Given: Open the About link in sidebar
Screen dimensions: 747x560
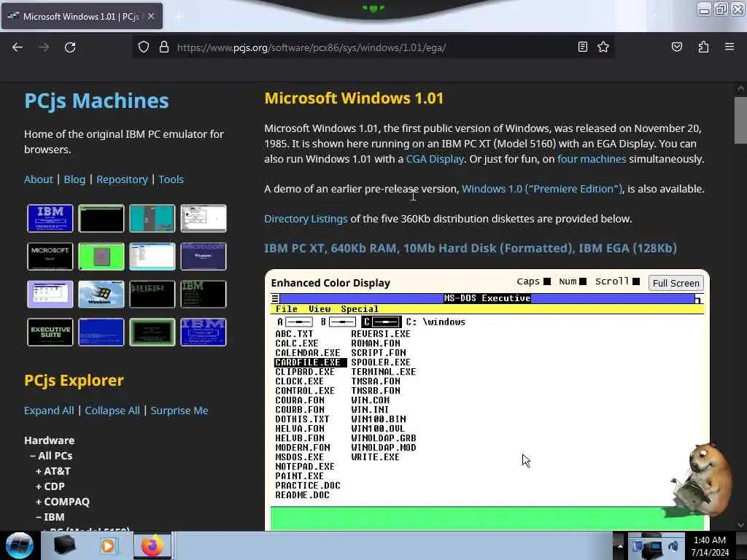Looking at the screenshot, I should (38, 179).
